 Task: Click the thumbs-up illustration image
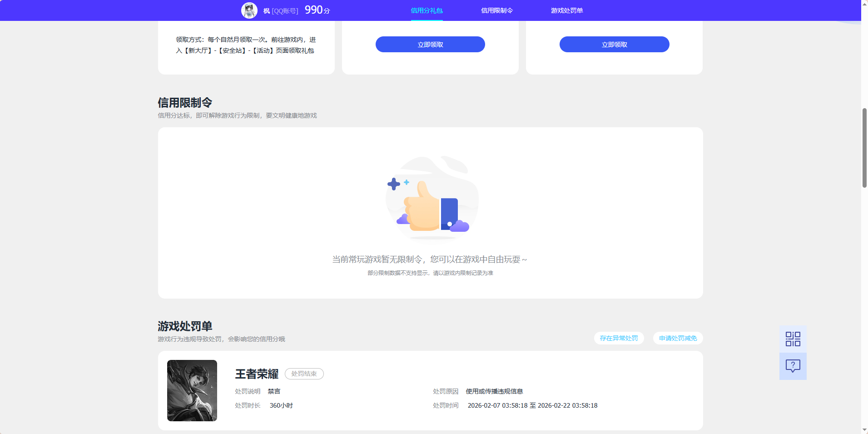[431, 199]
